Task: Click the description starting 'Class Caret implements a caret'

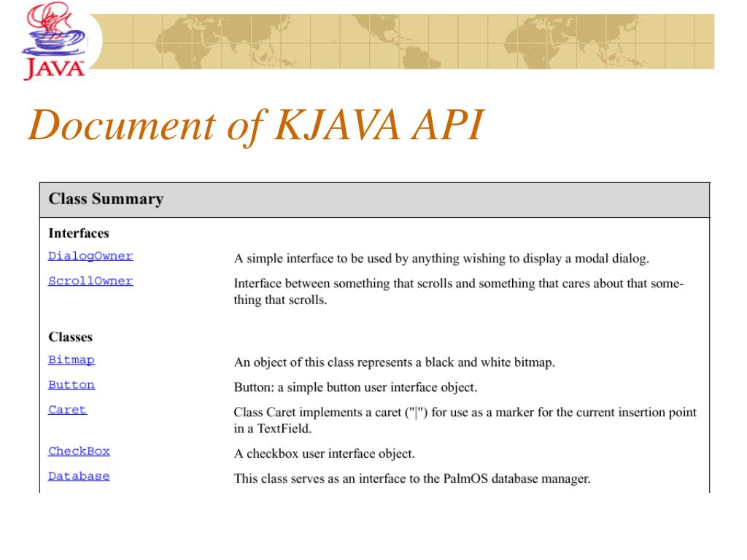Action: click(465, 420)
